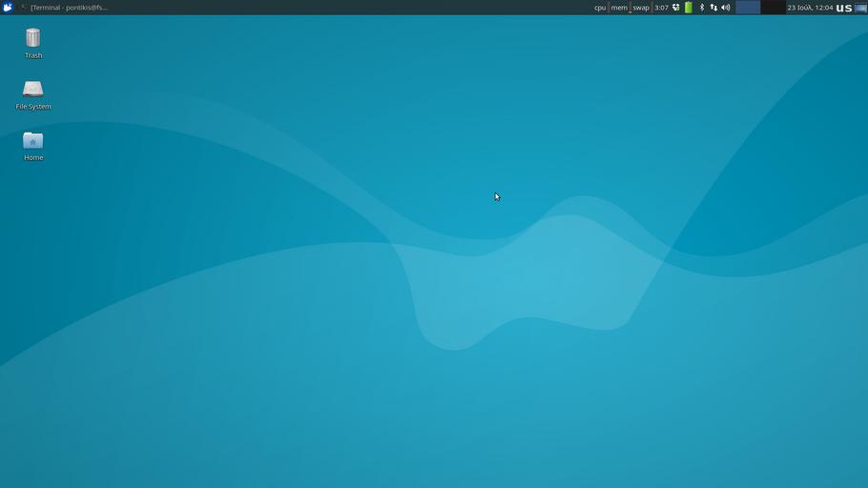Open the Bluetooth tray icon

point(701,8)
